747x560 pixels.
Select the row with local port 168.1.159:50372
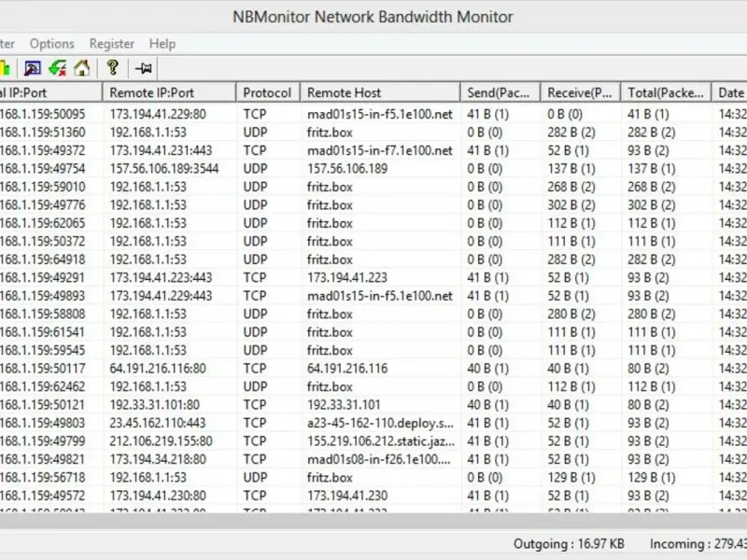tap(373, 242)
